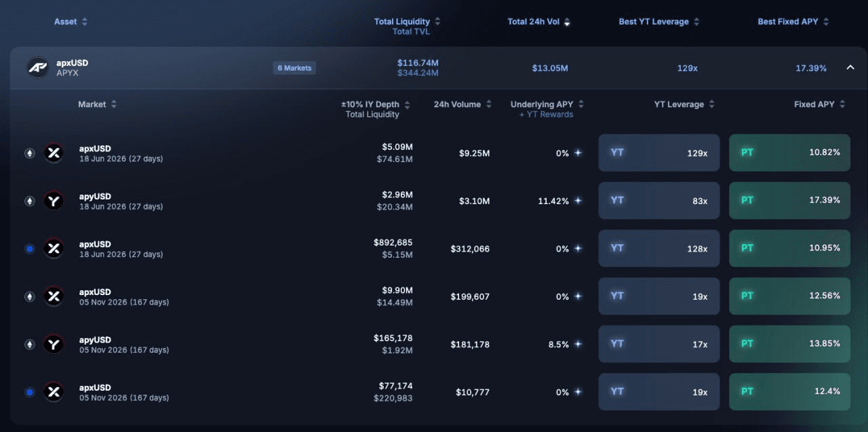This screenshot has width=868, height=432.
Task: Click sparkle rewards icon beside 11.42% APY
Action: (578, 201)
